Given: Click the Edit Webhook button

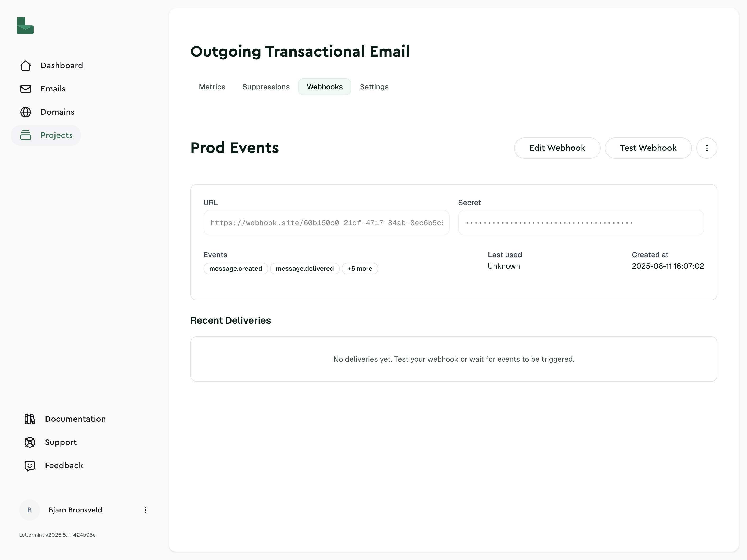Looking at the screenshot, I should [x=557, y=148].
